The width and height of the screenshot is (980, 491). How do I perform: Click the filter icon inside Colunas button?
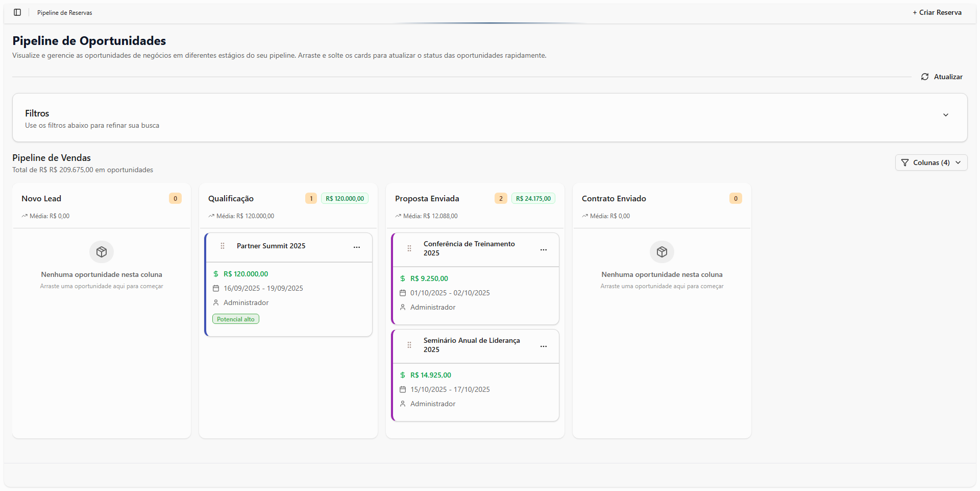[904, 162]
